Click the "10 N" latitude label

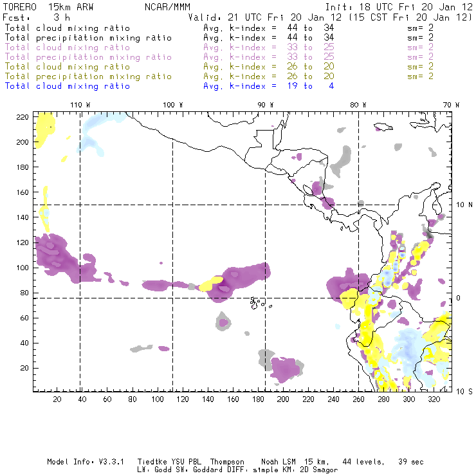coord(464,205)
